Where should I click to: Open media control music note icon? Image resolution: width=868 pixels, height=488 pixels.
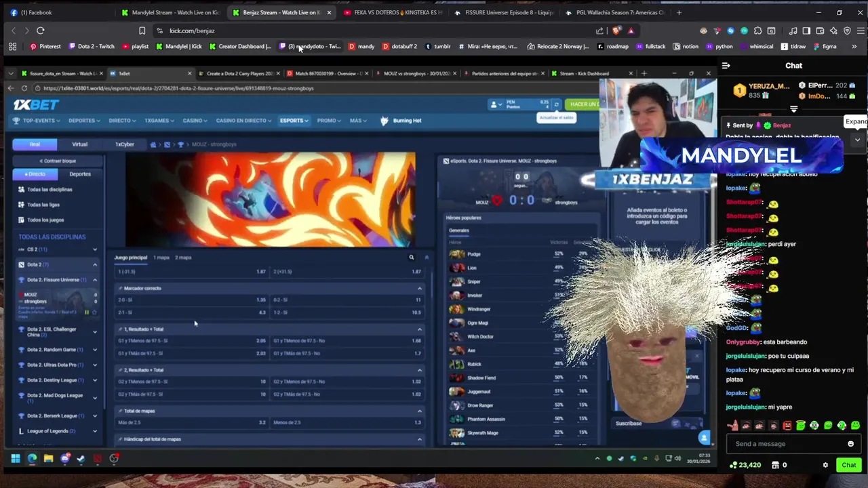tap(793, 30)
